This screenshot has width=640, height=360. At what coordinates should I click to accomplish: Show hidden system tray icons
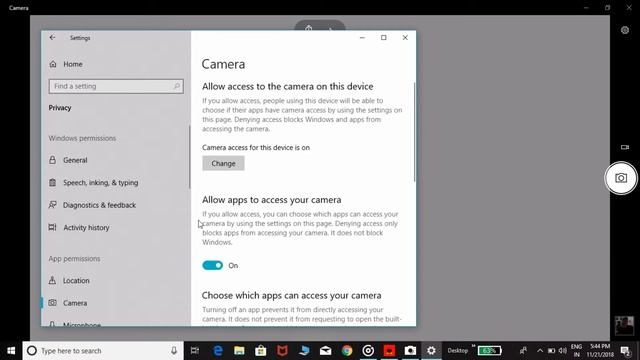[x=540, y=351]
